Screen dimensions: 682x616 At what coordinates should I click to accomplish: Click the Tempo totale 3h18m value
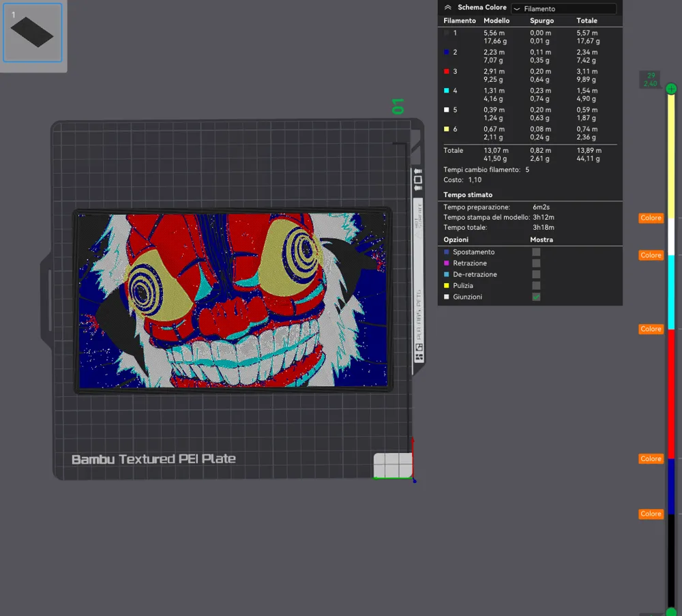point(544,227)
